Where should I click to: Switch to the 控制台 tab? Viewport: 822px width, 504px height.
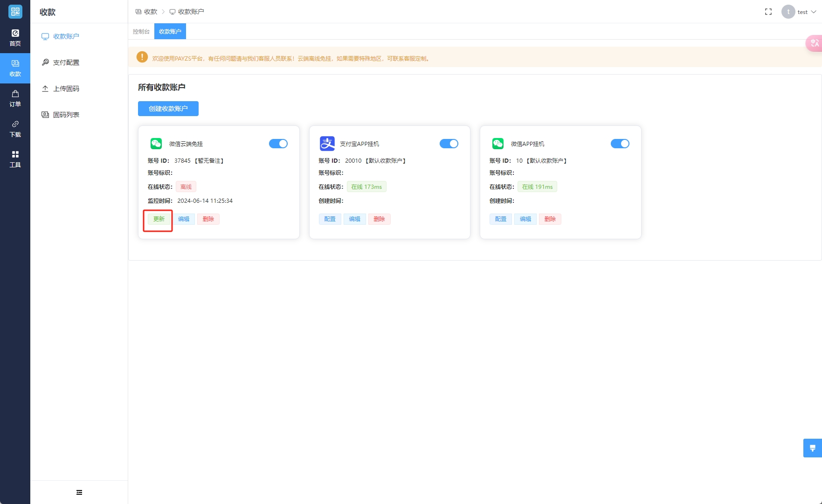click(x=141, y=32)
